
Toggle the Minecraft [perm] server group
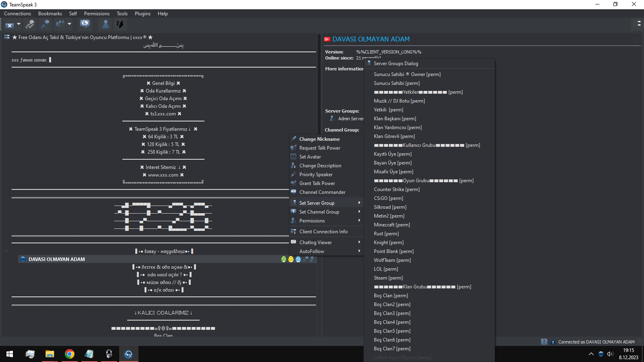coord(429,225)
